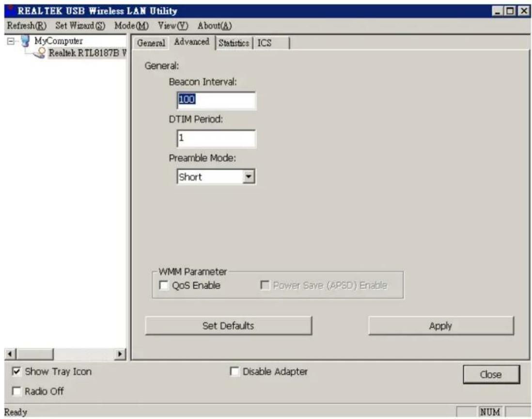Click the Apply button
Image resolution: width=532 pixels, height=419 pixels.
441,326
